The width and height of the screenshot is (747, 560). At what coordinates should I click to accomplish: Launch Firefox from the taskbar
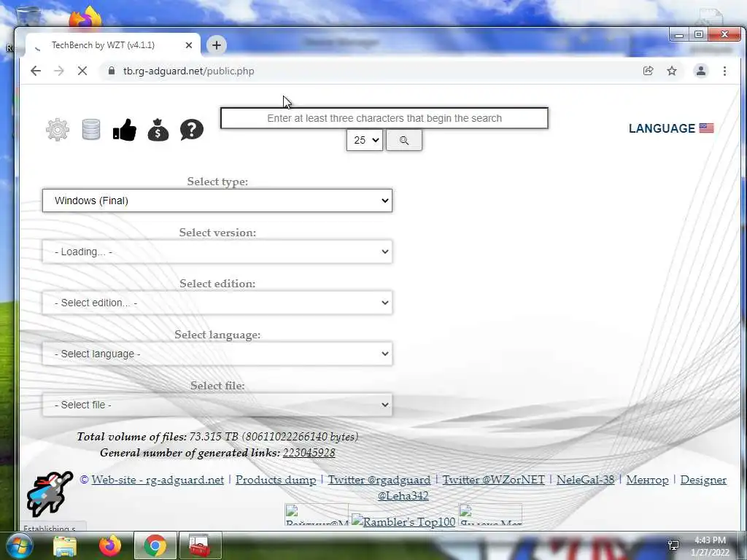pyautogui.click(x=110, y=545)
